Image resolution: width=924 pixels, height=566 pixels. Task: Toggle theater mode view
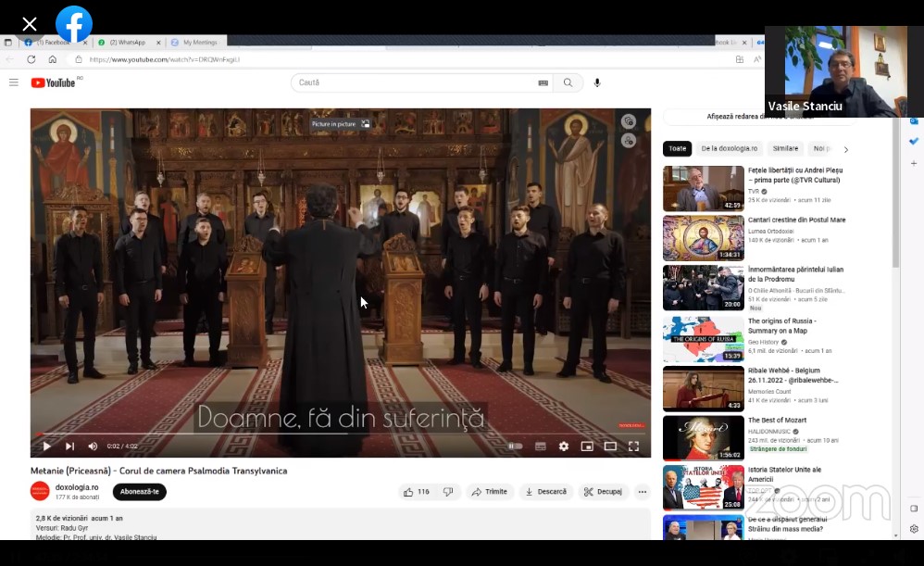[x=610, y=447]
